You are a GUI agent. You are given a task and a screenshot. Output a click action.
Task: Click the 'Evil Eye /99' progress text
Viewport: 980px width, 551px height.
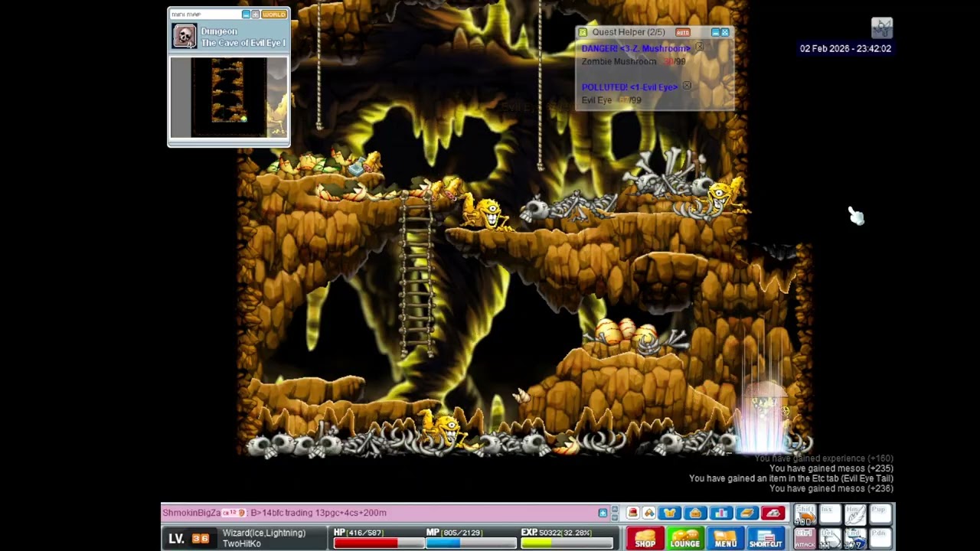click(612, 100)
